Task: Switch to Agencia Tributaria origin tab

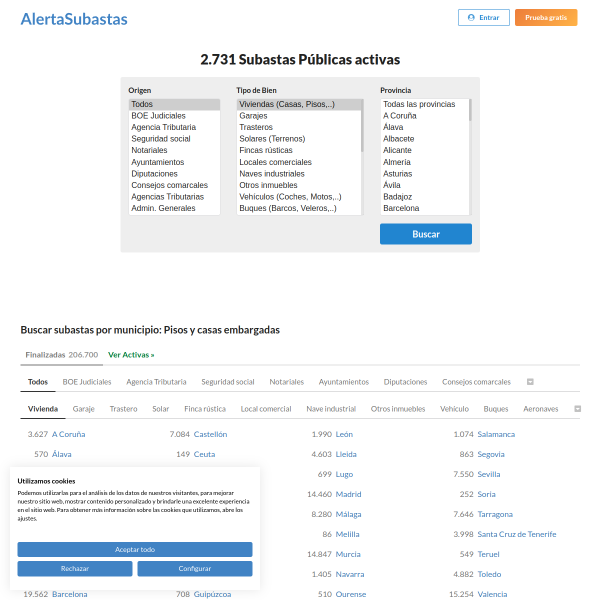Action: pyautogui.click(x=156, y=382)
